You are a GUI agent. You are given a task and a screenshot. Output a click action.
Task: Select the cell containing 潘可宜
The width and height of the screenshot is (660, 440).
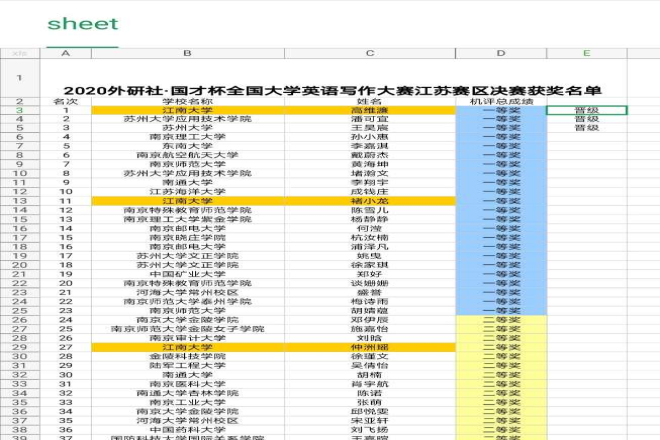[x=369, y=119]
